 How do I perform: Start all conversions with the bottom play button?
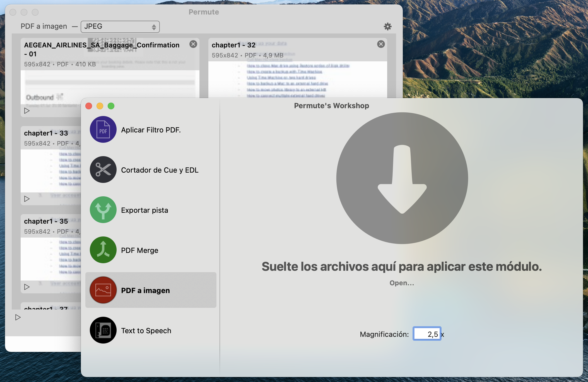click(18, 317)
